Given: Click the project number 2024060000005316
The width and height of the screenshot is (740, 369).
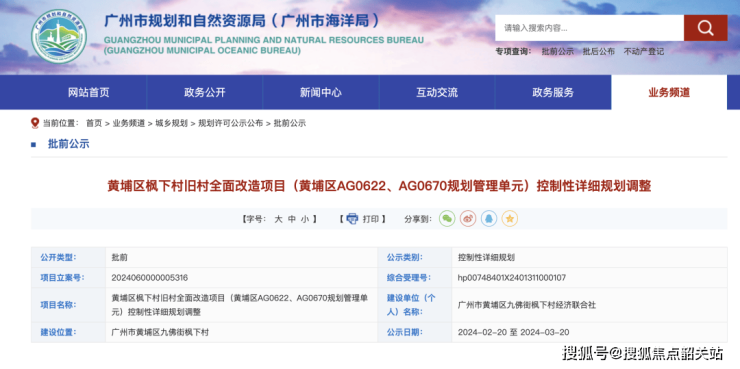Looking at the screenshot, I should click(x=150, y=278).
